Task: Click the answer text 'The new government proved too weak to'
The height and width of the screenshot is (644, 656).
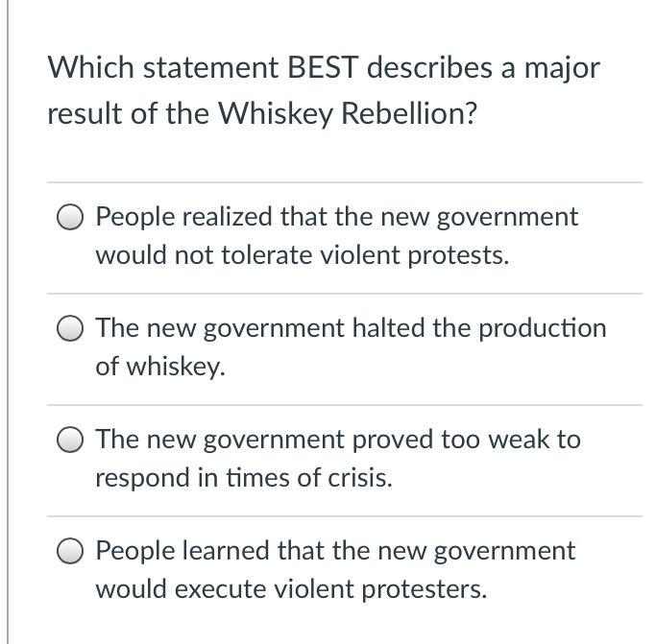Action: [x=338, y=440]
